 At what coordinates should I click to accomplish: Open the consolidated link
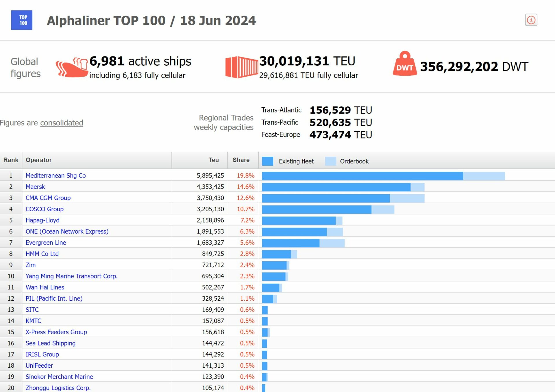coord(62,123)
